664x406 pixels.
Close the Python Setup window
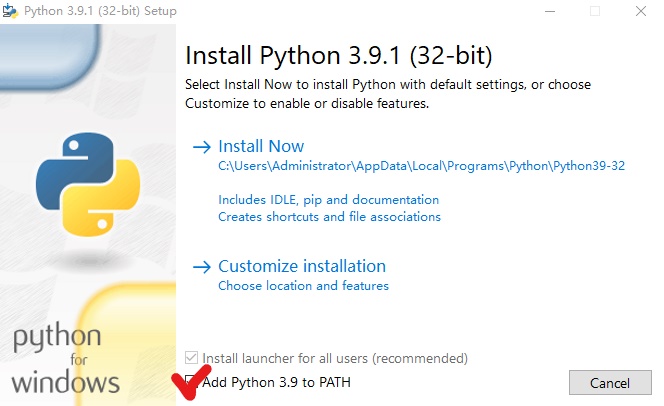(641, 11)
